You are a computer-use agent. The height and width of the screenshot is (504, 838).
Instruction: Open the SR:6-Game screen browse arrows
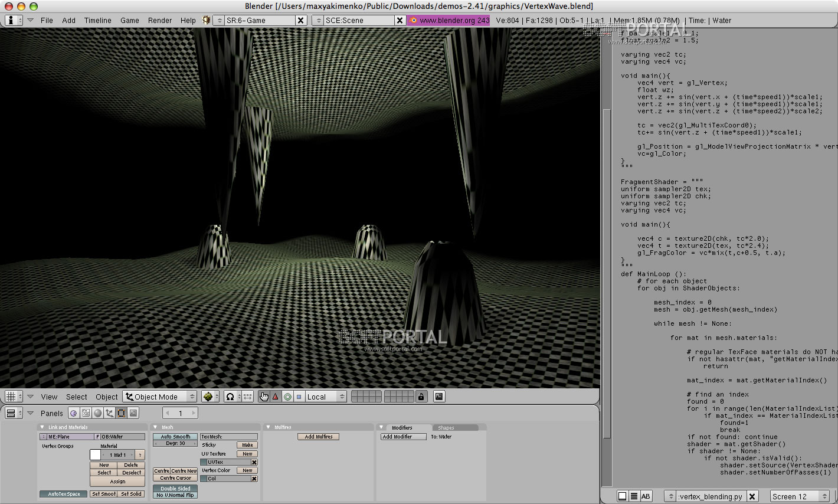pyautogui.click(x=219, y=20)
